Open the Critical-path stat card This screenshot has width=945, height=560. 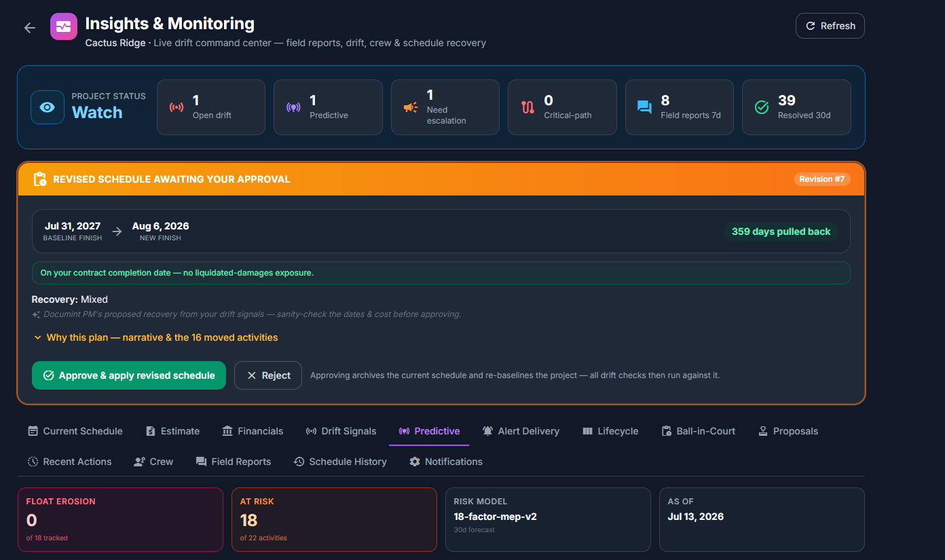click(562, 107)
